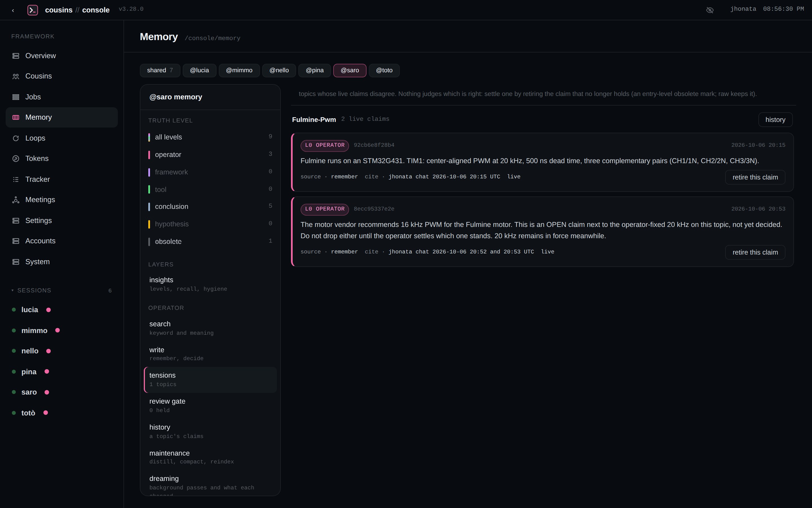Select the @toto memory tab
Screen dimensions: 812x508
click(384, 70)
